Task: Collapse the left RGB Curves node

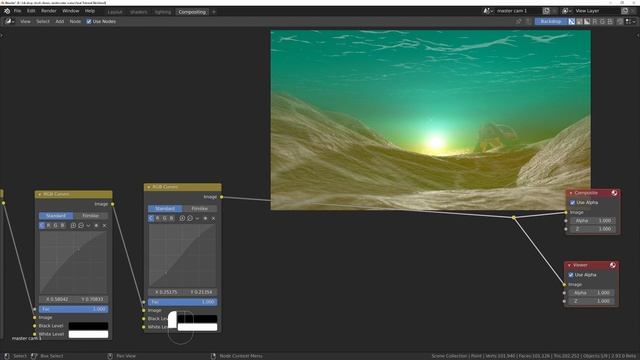Action: pos(40,194)
